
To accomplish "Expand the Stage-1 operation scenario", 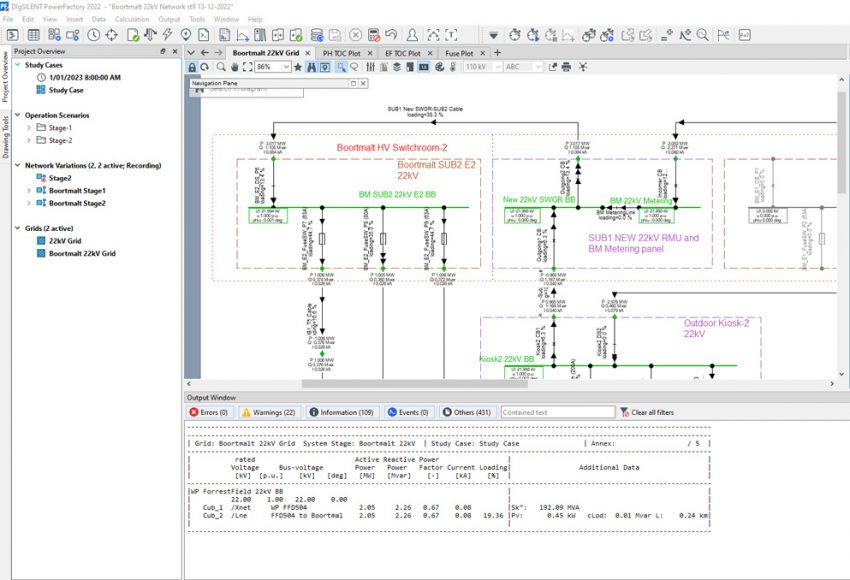I will [29, 128].
